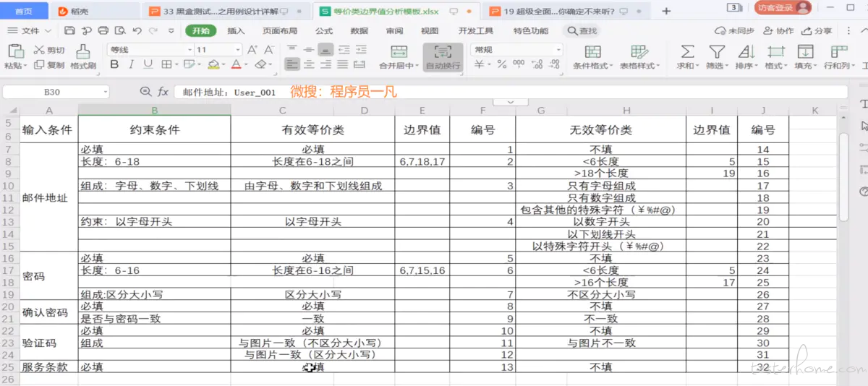Expand Cell Format (格式) dropdown
Viewport: 868px width, 386px height.
(786, 66)
